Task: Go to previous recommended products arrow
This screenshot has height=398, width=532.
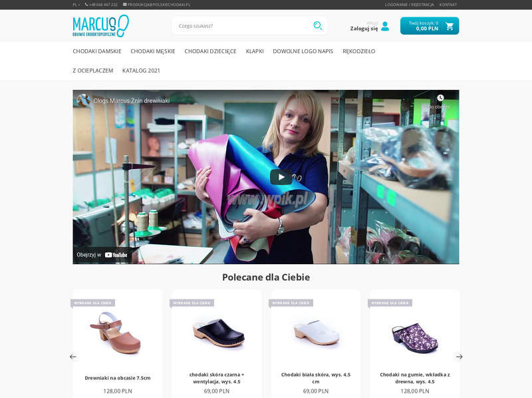Action: click(x=73, y=357)
